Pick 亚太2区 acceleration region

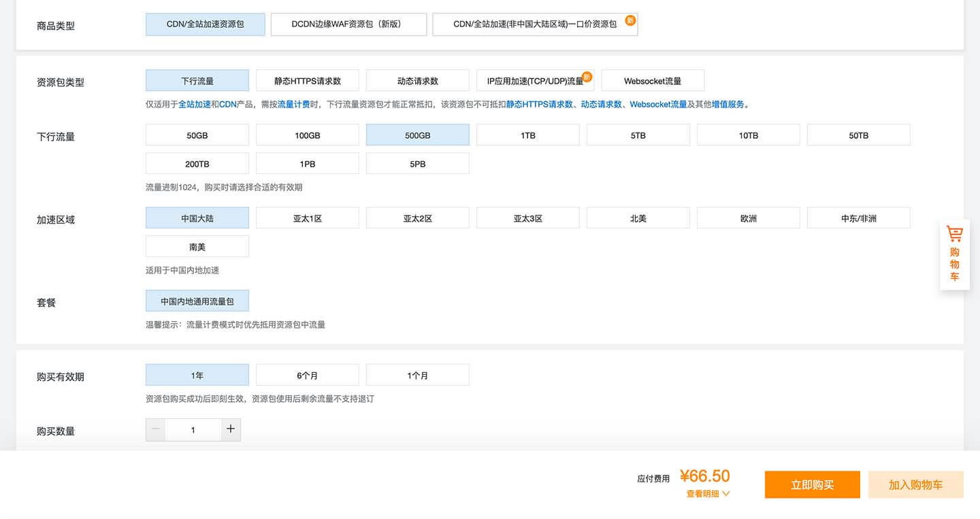[418, 218]
